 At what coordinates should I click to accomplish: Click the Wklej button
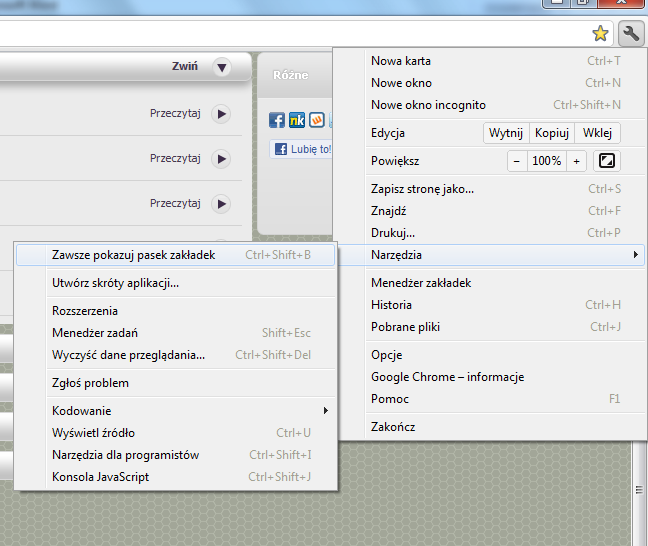pyautogui.click(x=598, y=133)
